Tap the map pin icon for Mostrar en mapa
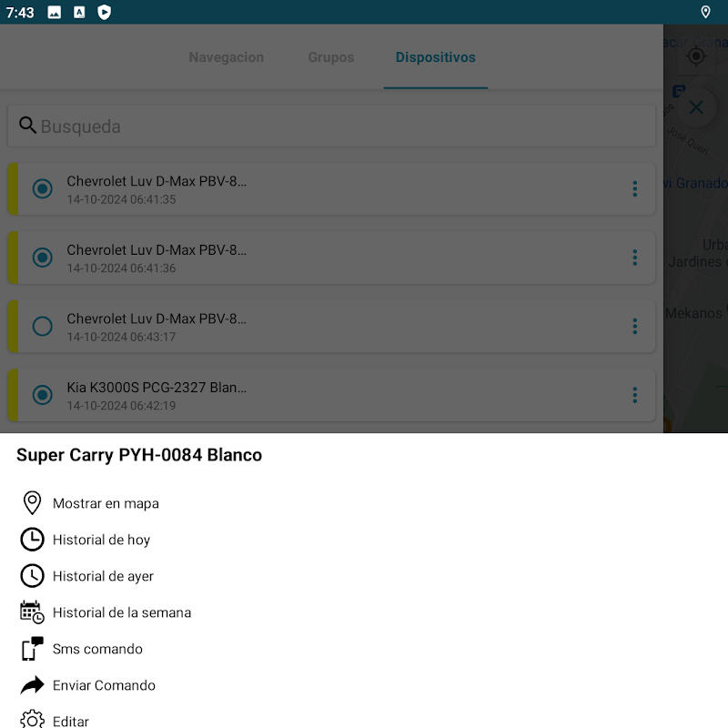Viewport: 728px width, 728px height. click(32, 503)
